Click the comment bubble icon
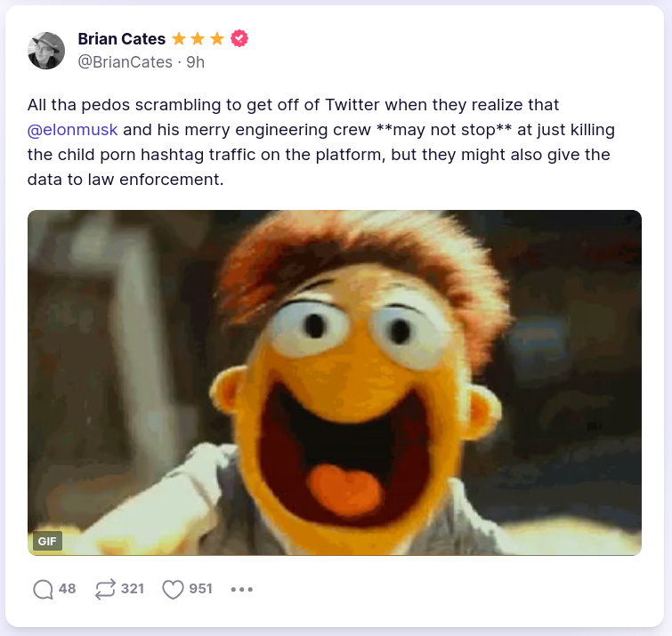 pyautogui.click(x=42, y=589)
